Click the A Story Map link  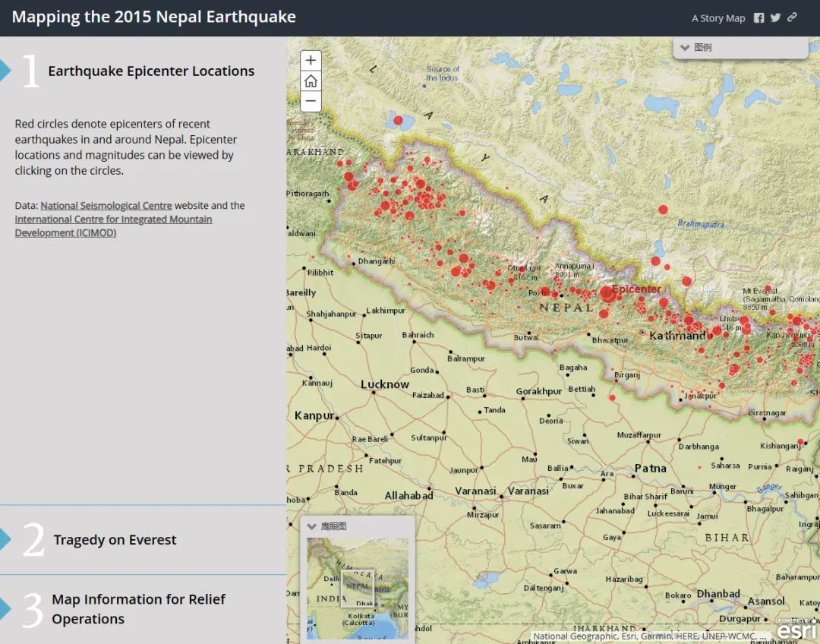[x=718, y=18]
